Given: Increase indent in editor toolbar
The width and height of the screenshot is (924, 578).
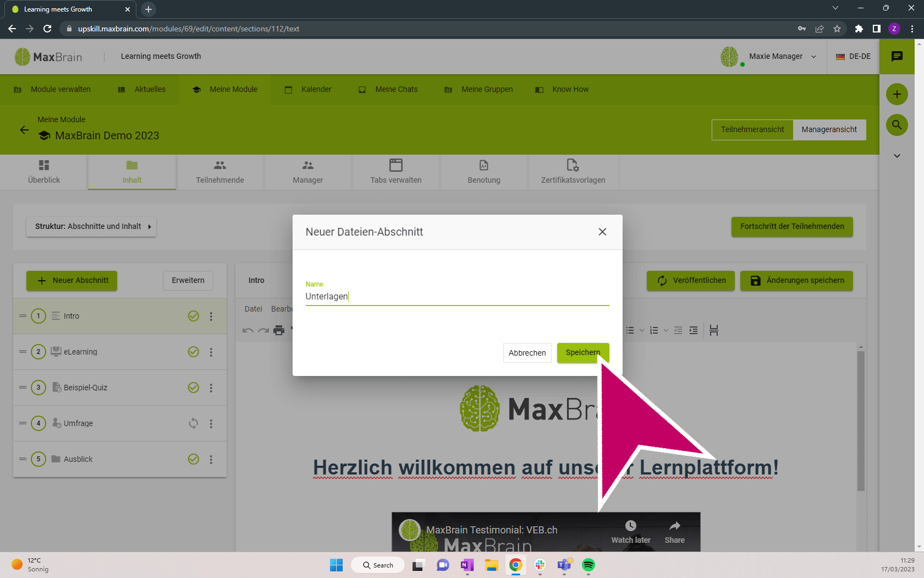Looking at the screenshot, I should tap(694, 330).
